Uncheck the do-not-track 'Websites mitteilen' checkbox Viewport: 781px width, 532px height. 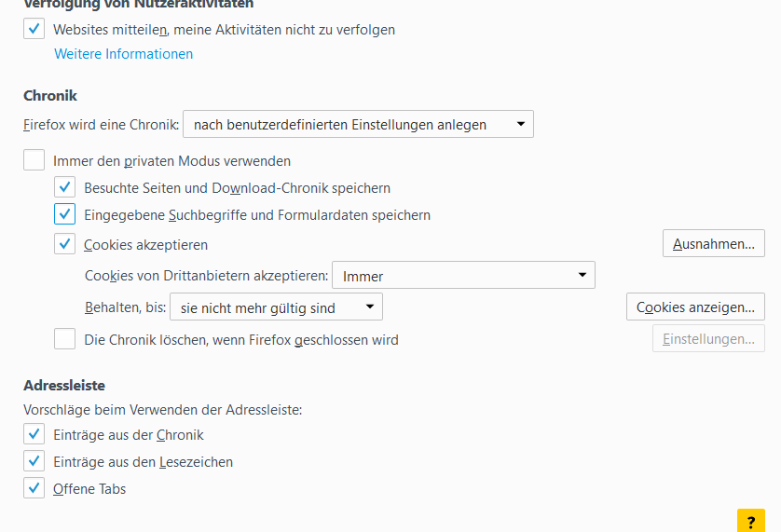click(34, 30)
